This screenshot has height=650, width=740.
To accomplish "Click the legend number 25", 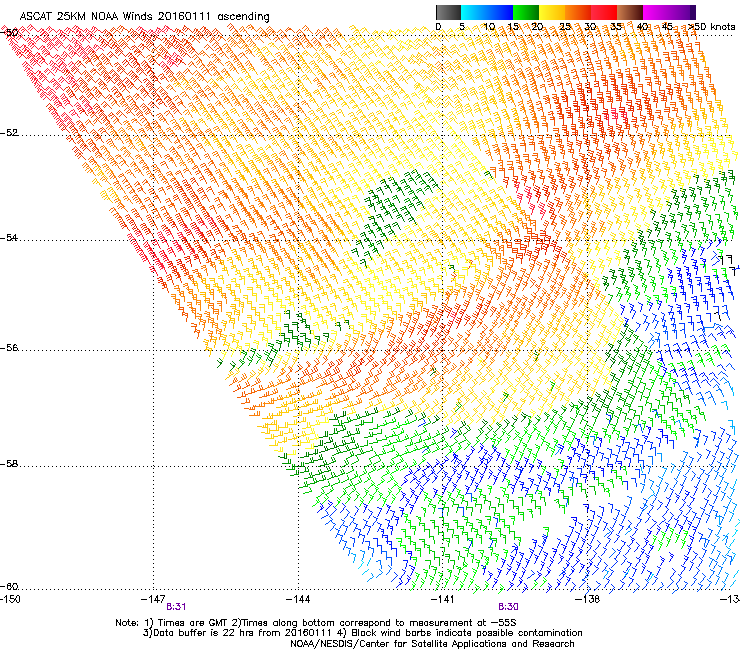I will [x=565, y=27].
